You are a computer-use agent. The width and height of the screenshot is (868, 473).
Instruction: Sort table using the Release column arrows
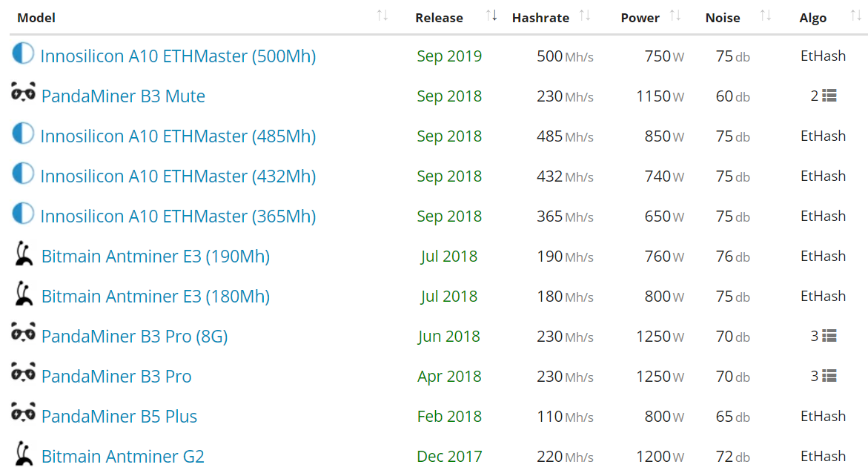491,16
